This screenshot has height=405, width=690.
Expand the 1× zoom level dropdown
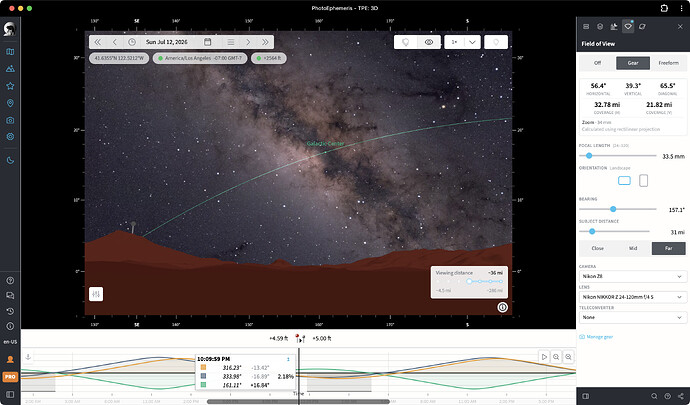click(462, 42)
